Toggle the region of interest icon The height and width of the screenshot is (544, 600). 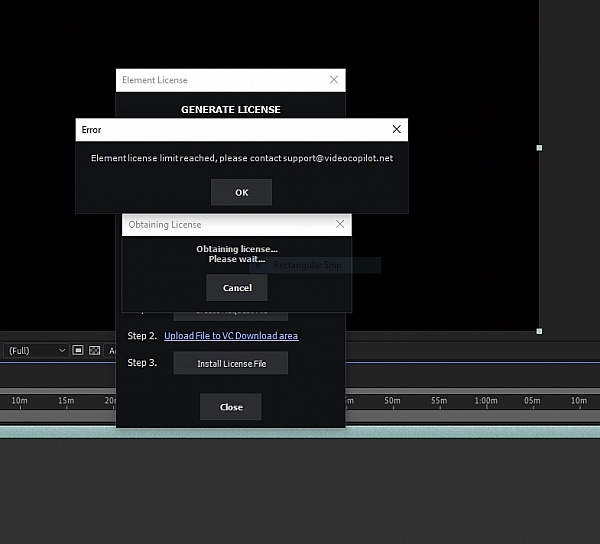pyautogui.click(x=78, y=350)
